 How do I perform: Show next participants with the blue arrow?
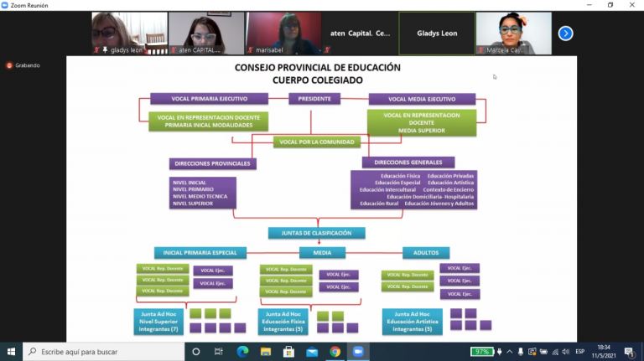pyautogui.click(x=565, y=34)
